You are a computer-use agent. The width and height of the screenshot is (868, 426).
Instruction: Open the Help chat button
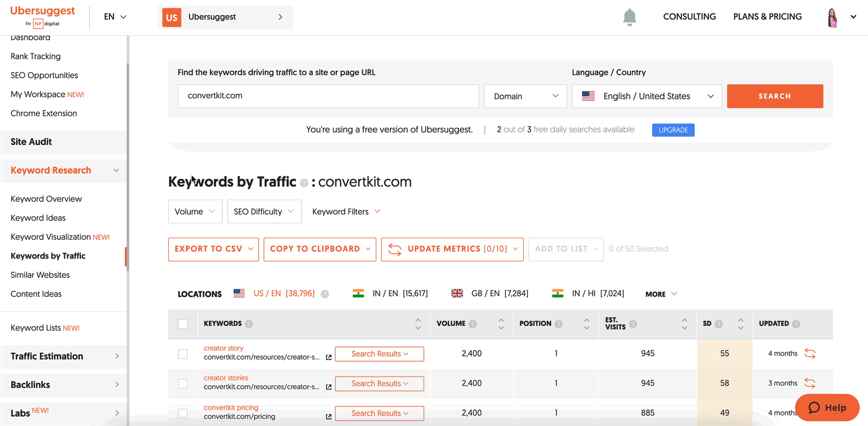point(828,408)
